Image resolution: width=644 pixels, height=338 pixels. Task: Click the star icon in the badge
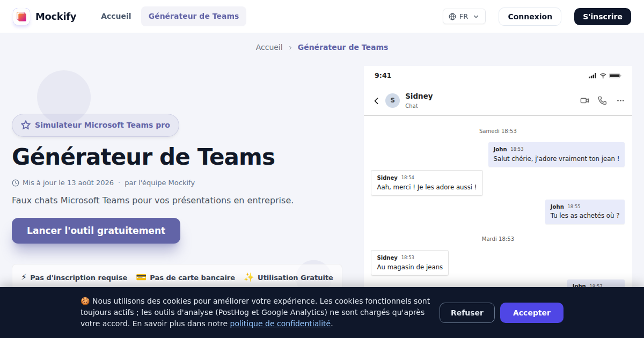click(x=26, y=125)
